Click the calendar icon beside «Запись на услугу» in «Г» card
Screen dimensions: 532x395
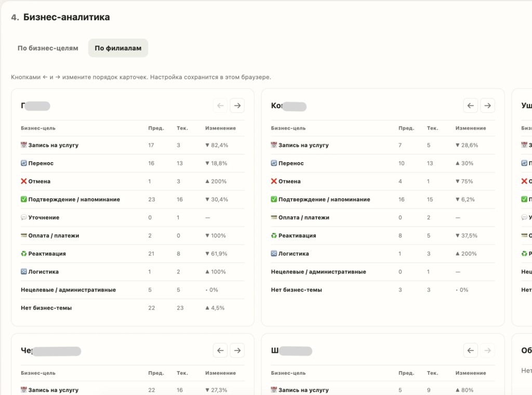[24, 145]
